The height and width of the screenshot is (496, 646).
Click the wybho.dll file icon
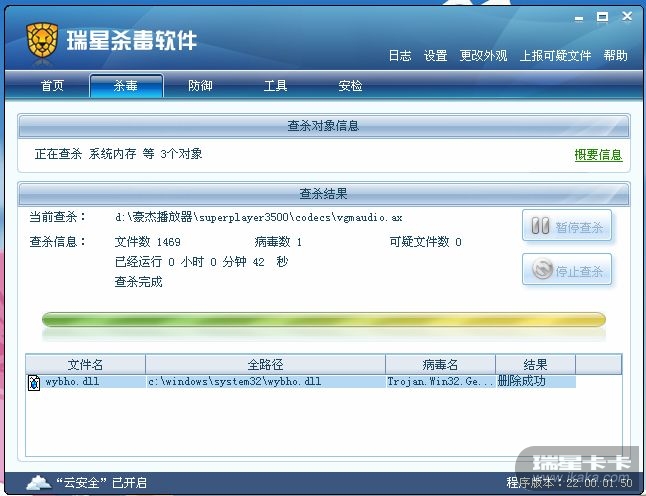click(34, 382)
